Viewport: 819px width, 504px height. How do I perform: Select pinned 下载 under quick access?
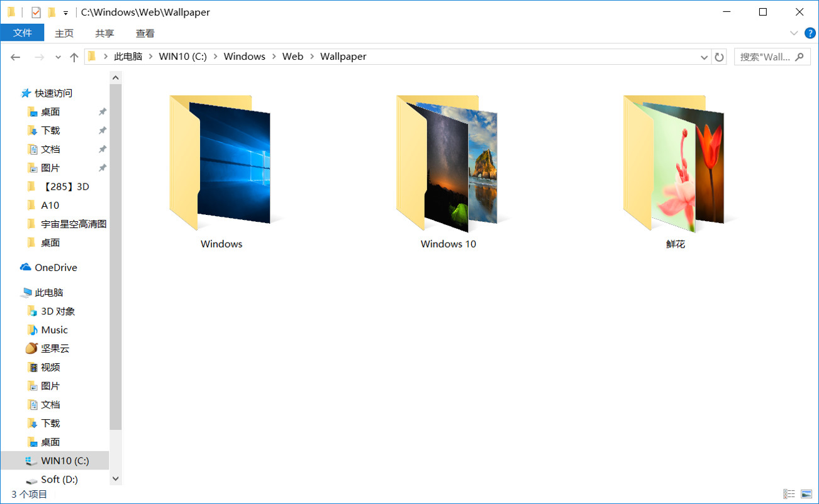50,131
